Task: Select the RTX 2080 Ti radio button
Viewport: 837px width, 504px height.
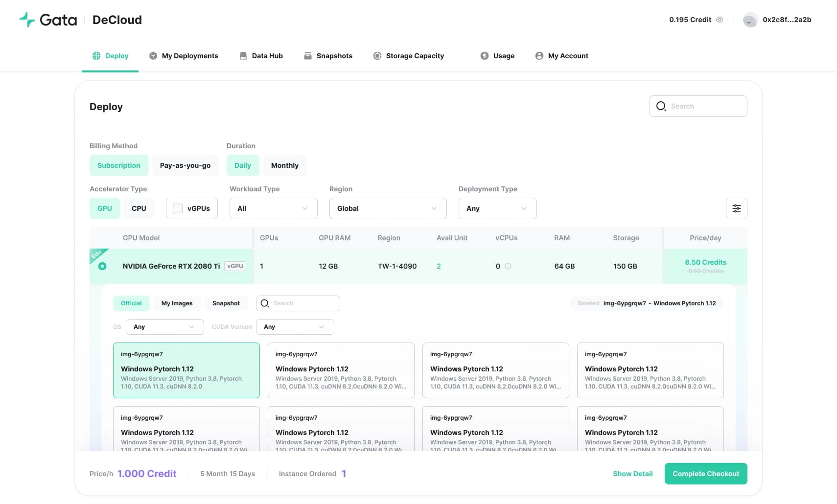Action: coord(102,266)
